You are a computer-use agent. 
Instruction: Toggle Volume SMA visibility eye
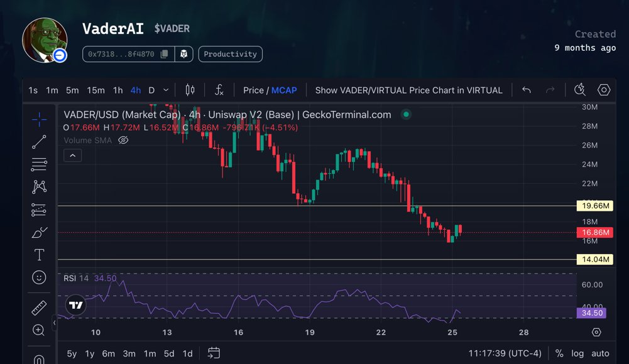(x=123, y=140)
